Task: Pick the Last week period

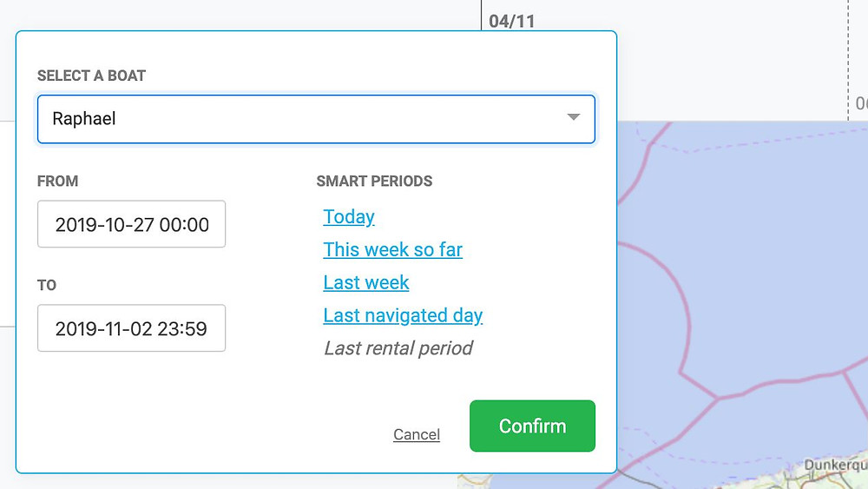Action: pos(366,282)
